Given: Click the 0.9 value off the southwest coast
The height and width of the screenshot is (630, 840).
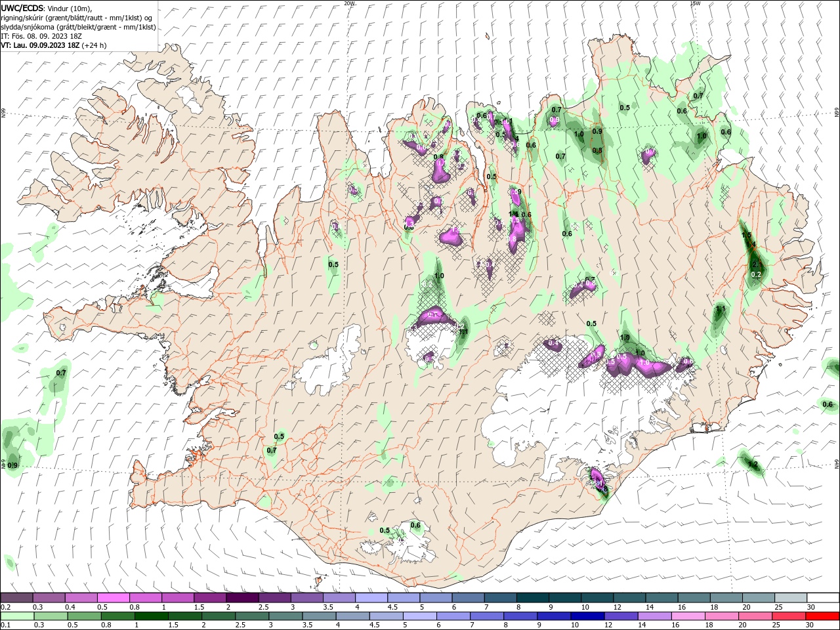Looking at the screenshot, I should 12,465.
